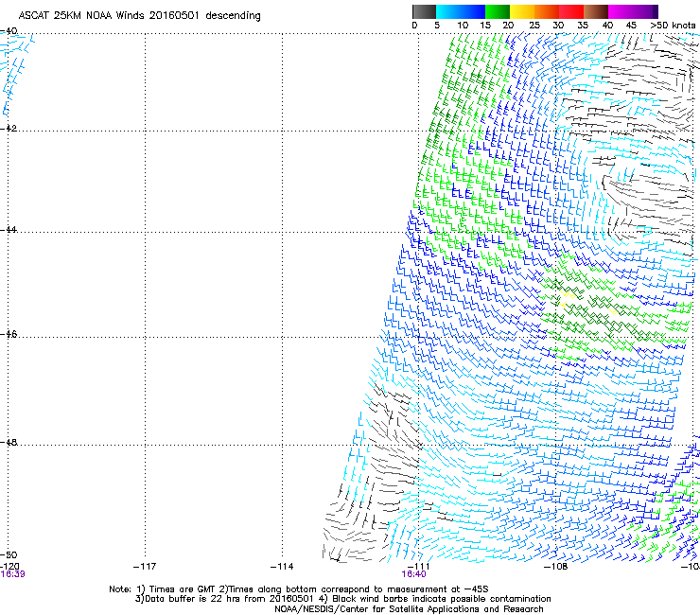This screenshot has height=615, width=700.
Task: Click the title text 'ASCAT 25KM NOAA Winds 20160501 descending'
Action: pyautogui.click(x=139, y=16)
